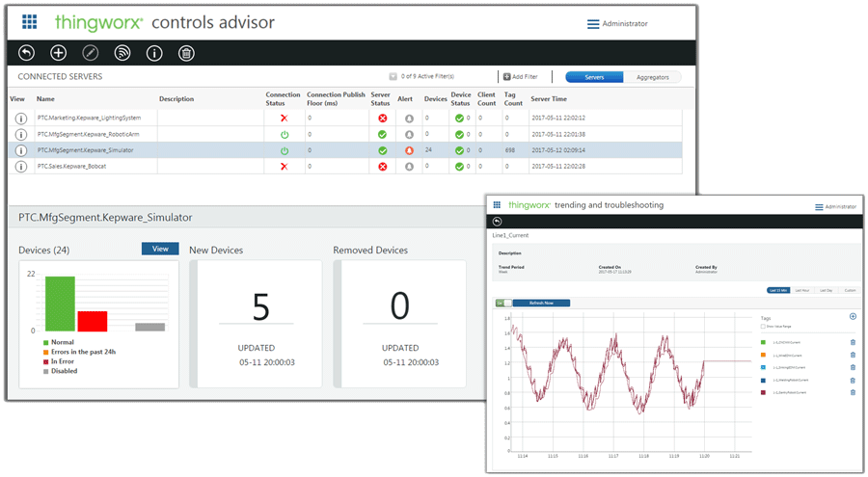Select the Custom time range tab
The width and height of the screenshot is (868, 477).
click(x=850, y=290)
